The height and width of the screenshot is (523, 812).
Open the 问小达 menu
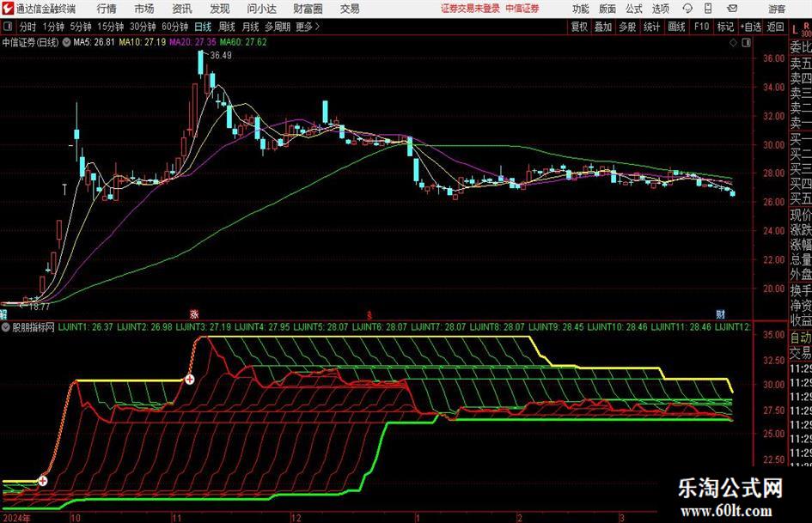tap(261, 9)
